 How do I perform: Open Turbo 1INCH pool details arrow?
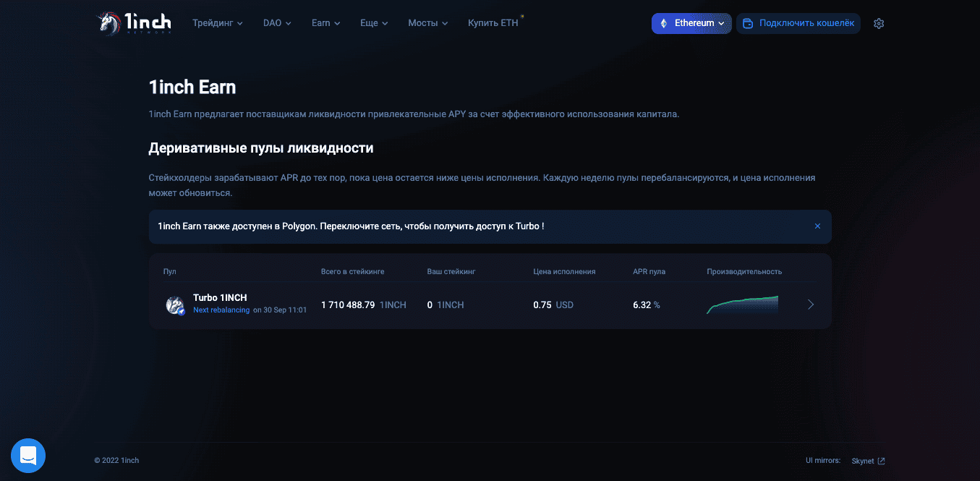click(811, 305)
